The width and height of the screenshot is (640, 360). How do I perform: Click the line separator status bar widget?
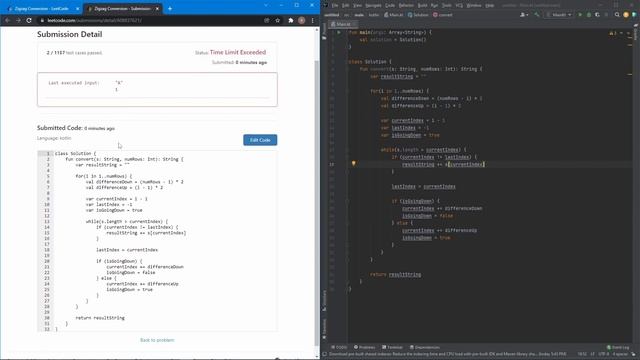tap(592, 354)
